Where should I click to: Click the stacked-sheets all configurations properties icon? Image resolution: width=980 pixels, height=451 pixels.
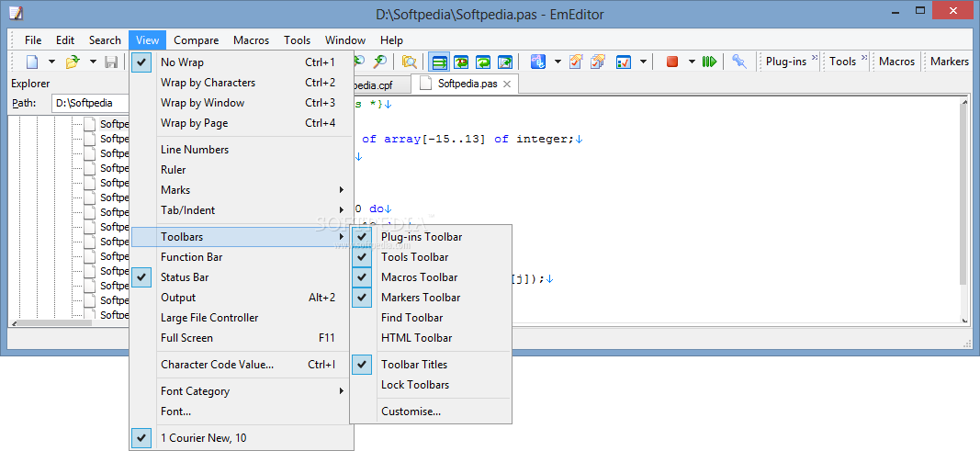coord(598,62)
